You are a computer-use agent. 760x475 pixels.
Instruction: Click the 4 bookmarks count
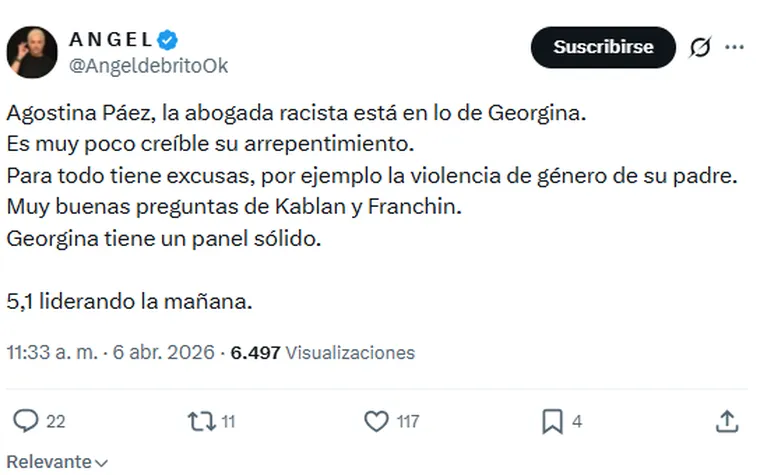[577, 422]
